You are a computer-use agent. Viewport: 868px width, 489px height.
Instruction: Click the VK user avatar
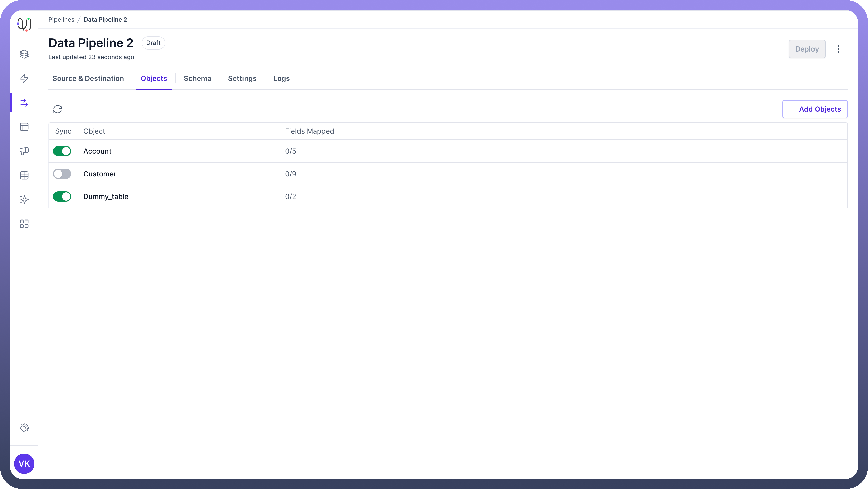point(24,464)
